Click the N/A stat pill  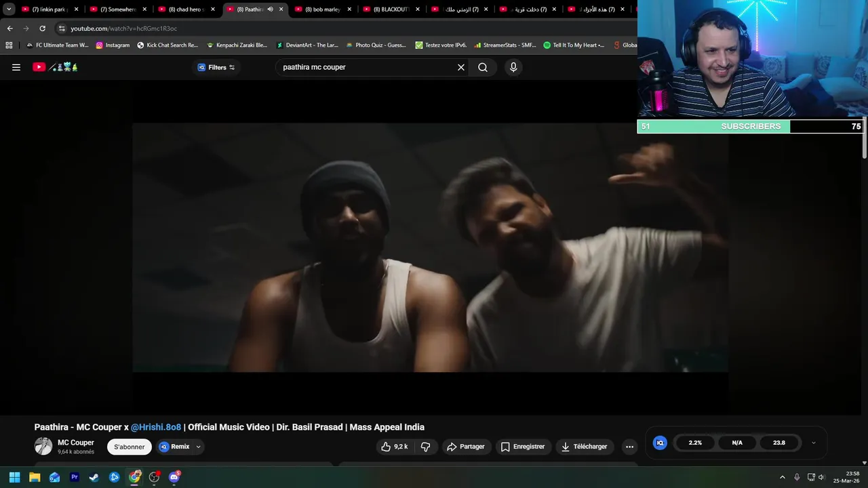pyautogui.click(x=737, y=443)
